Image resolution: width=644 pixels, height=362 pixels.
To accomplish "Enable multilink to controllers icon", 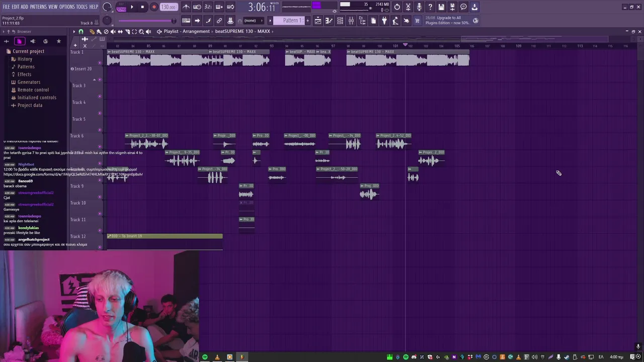I will tap(219, 21).
